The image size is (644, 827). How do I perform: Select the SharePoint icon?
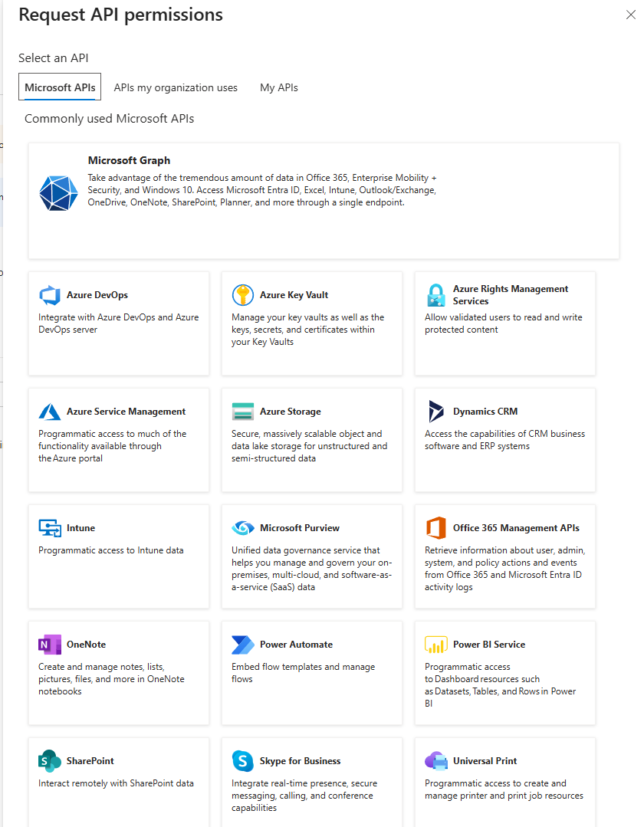tap(50, 761)
